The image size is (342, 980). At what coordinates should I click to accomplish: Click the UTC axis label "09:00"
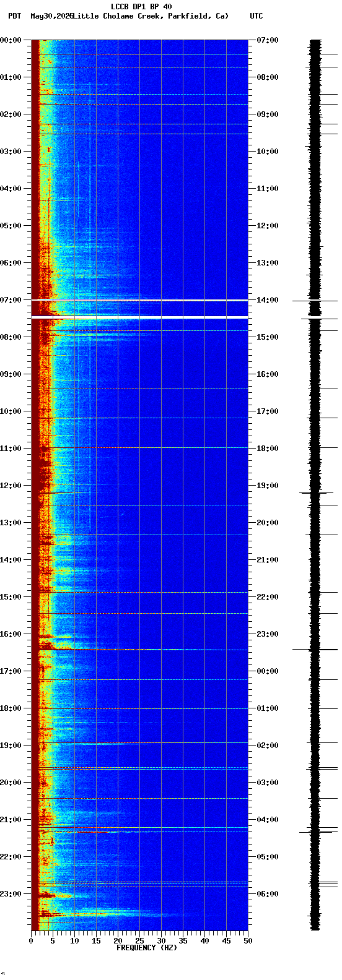(x=268, y=114)
